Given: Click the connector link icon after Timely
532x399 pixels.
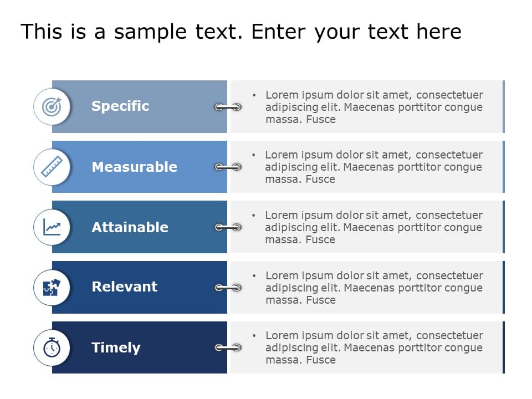Looking at the screenshot, I should (x=228, y=347).
